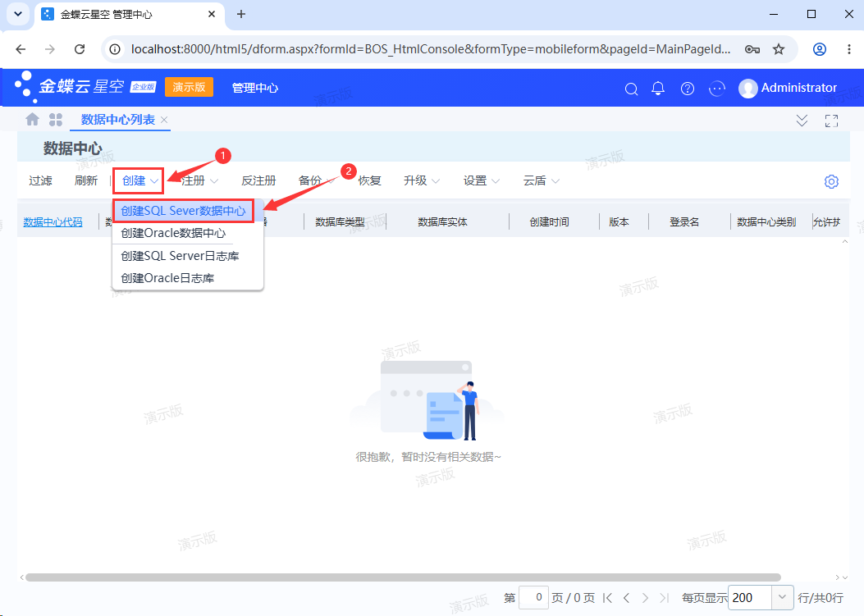Open list settings gear icon
Screen dimensions: 864x616
[831, 181]
